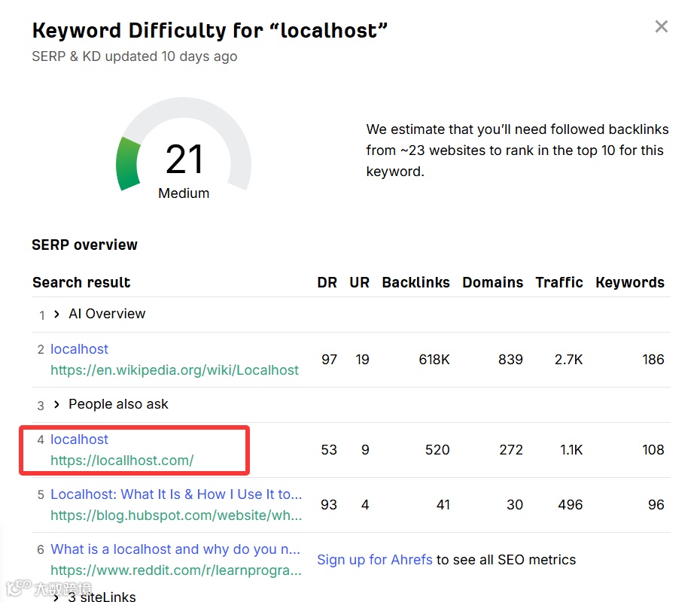Click the DR column header
The height and width of the screenshot is (602, 700).
[x=327, y=283]
